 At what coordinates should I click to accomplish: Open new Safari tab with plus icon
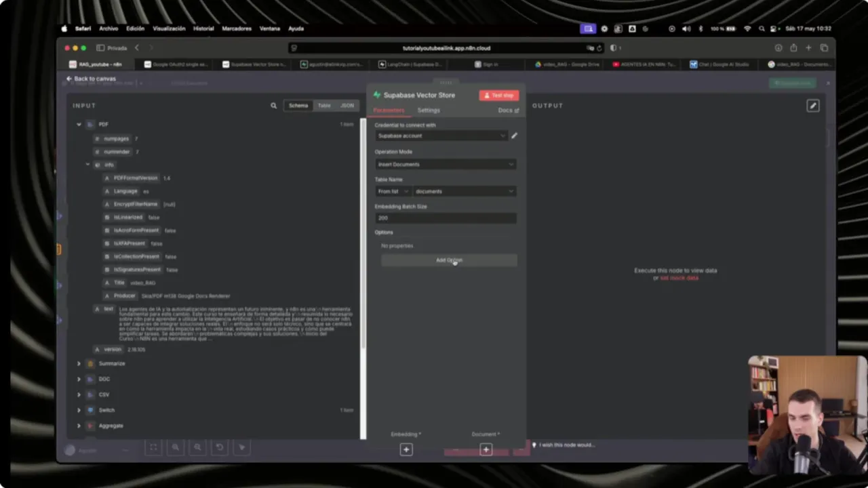808,48
